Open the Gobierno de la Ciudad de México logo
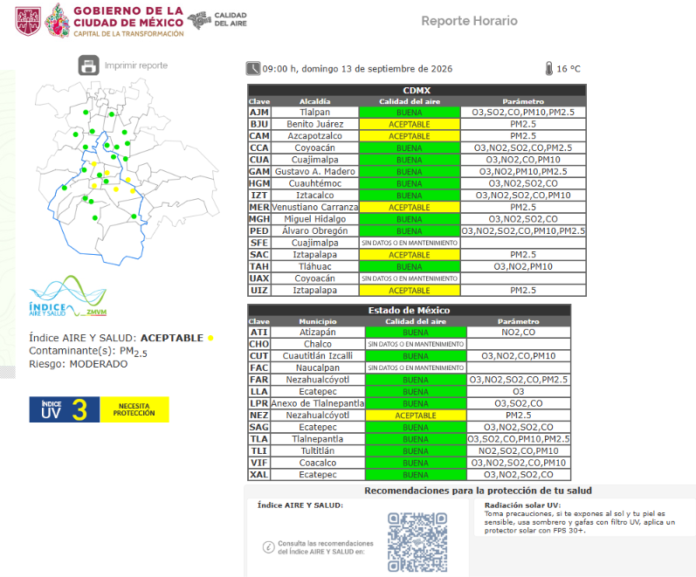 [x=99, y=21]
